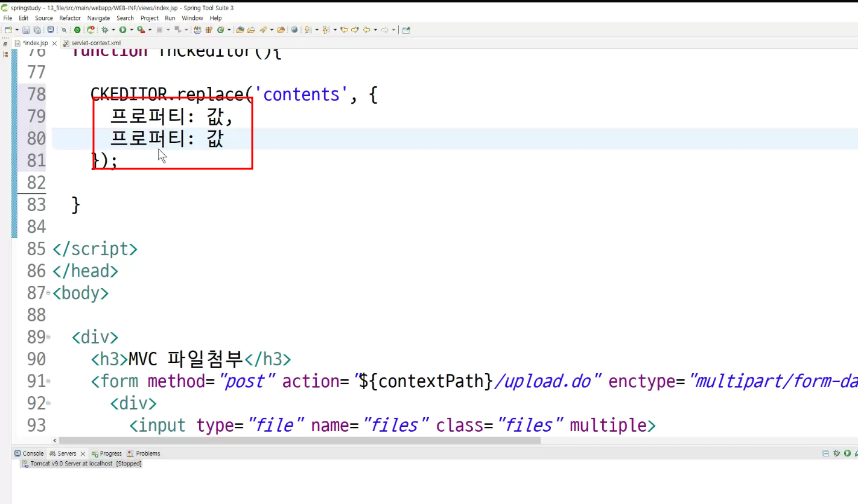Open the Run menu
Viewport: 858px width, 504px height.
click(x=170, y=18)
